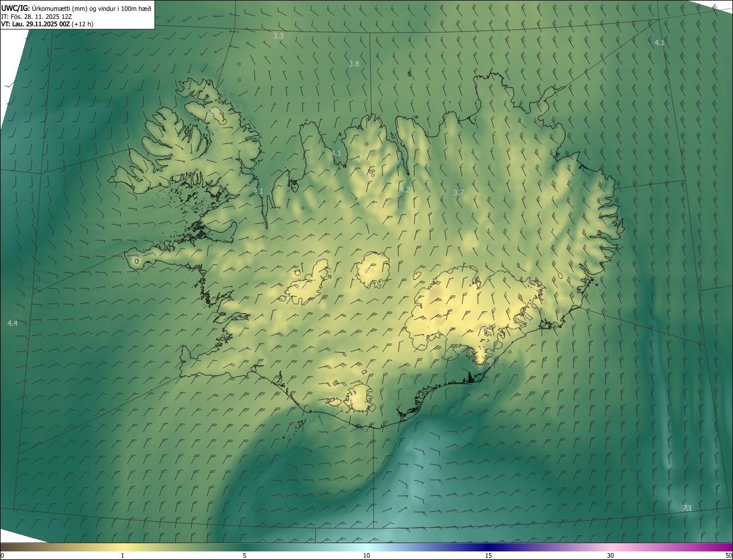Click the 30 tick on the color scale
733x560 pixels.
[610, 555]
